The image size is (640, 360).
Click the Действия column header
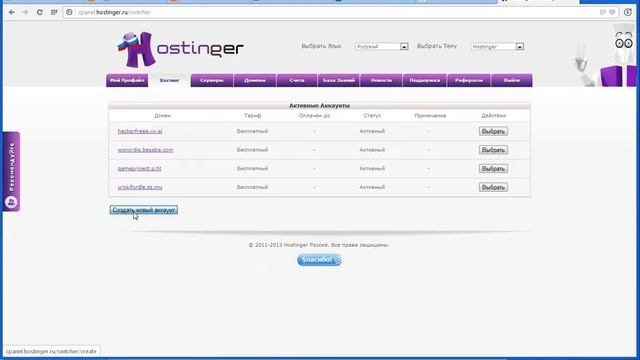493,116
